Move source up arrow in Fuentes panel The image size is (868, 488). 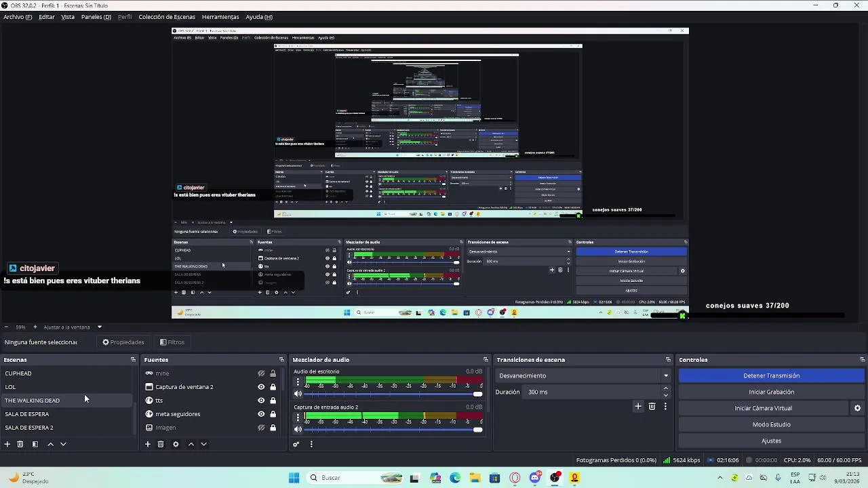(x=191, y=444)
